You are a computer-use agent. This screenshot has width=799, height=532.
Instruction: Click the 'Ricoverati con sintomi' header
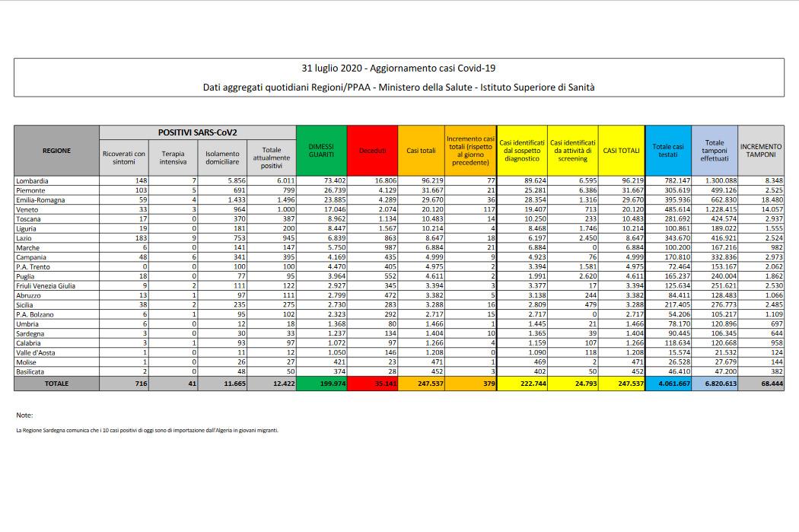124,158
